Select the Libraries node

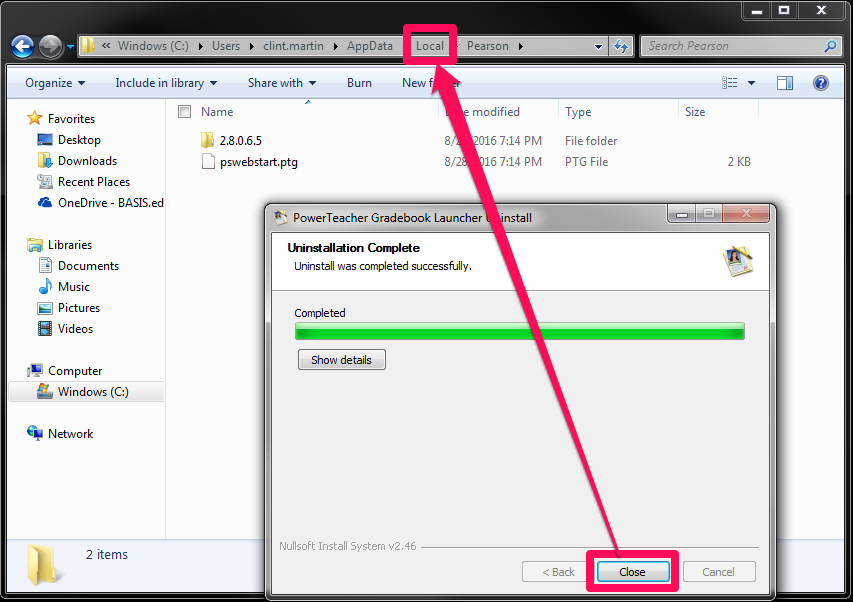coord(70,245)
